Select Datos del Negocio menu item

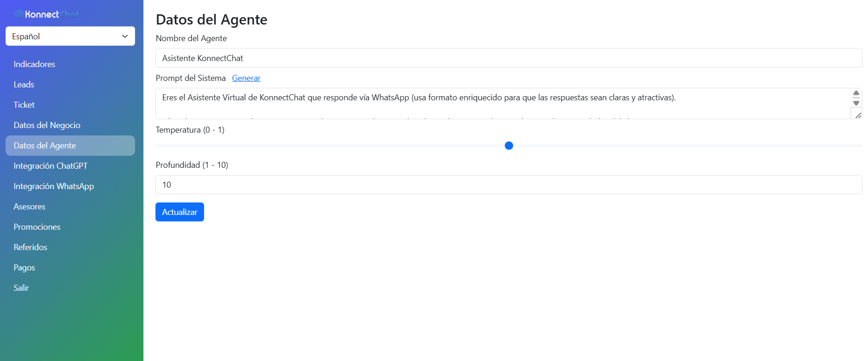(70, 125)
